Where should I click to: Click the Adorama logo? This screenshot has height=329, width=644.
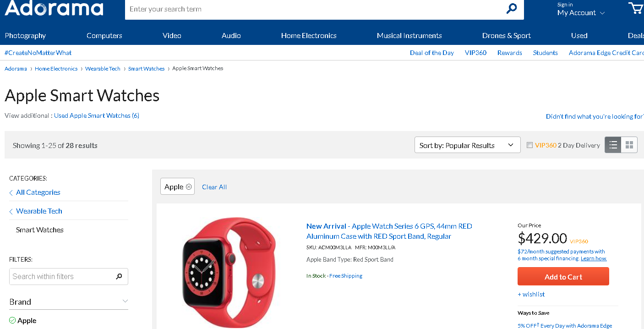click(54, 8)
